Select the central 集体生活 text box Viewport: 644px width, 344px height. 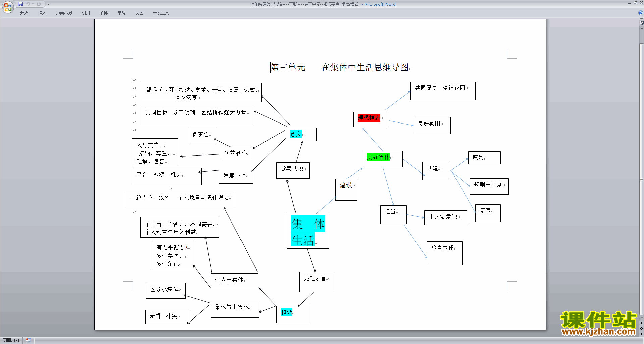click(308, 231)
